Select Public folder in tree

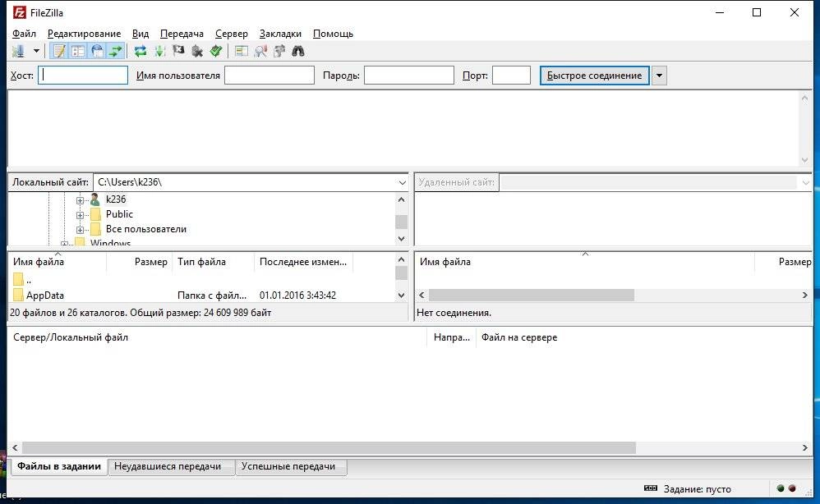pos(119,214)
